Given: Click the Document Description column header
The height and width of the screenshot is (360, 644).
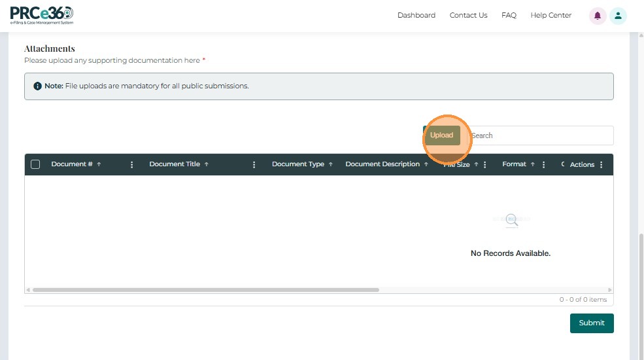Looking at the screenshot, I should point(382,164).
